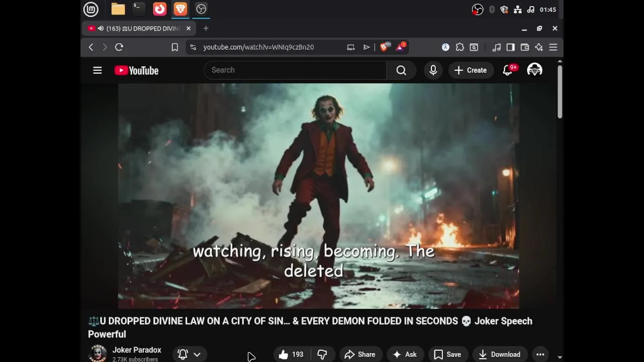644x362 pixels.
Task: Open the extensions puzzle menu
Action: click(x=460, y=47)
